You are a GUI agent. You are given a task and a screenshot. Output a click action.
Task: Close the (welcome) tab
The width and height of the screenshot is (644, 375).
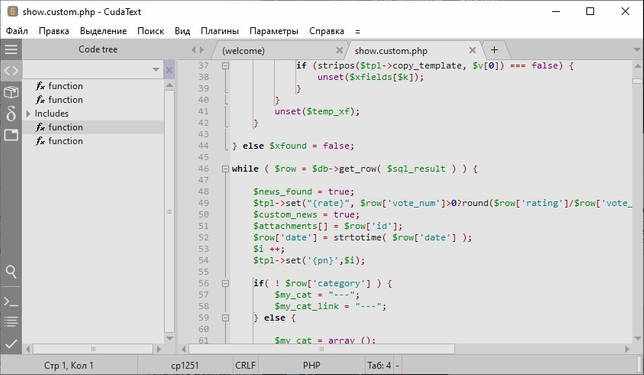pos(339,50)
